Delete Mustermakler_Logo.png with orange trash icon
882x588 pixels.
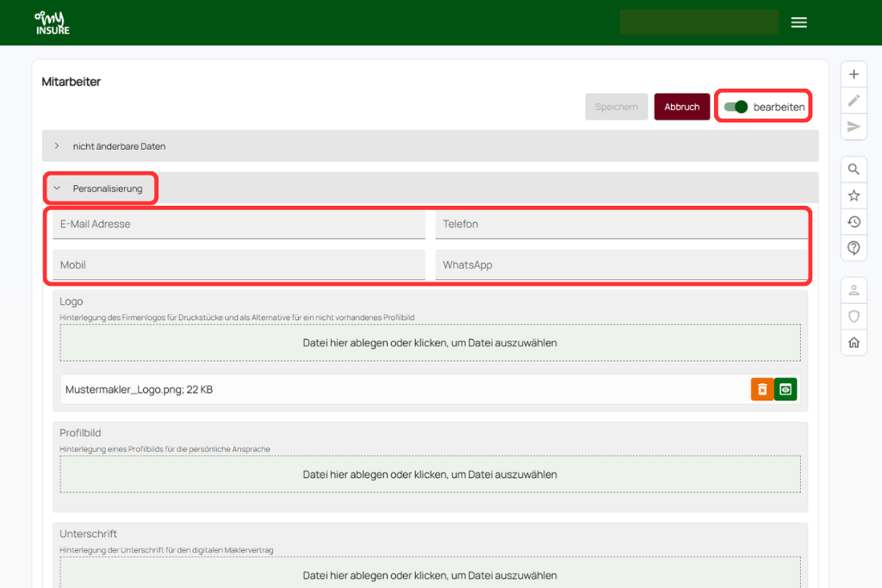coord(762,390)
